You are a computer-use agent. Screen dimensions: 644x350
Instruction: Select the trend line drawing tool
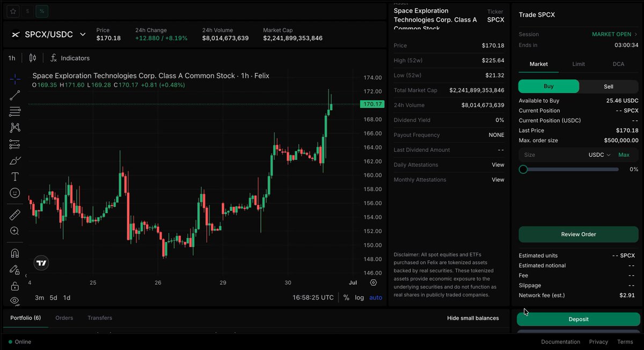(15, 96)
